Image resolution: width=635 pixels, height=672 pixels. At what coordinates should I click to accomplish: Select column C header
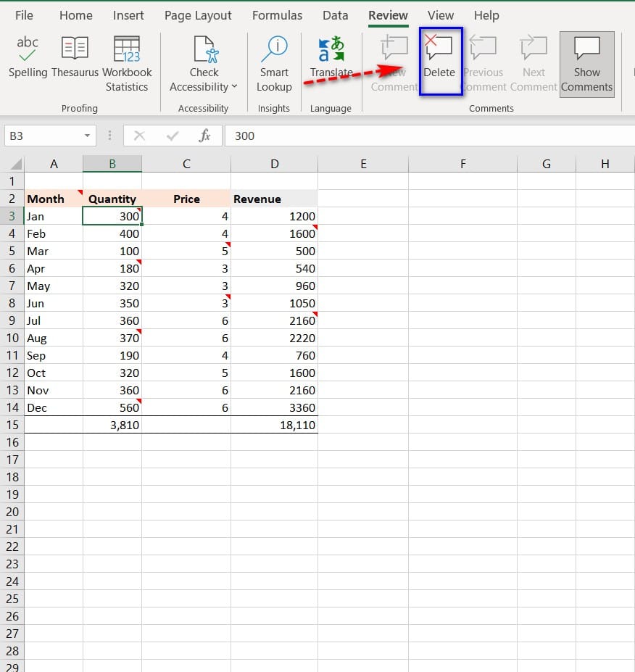(186, 164)
